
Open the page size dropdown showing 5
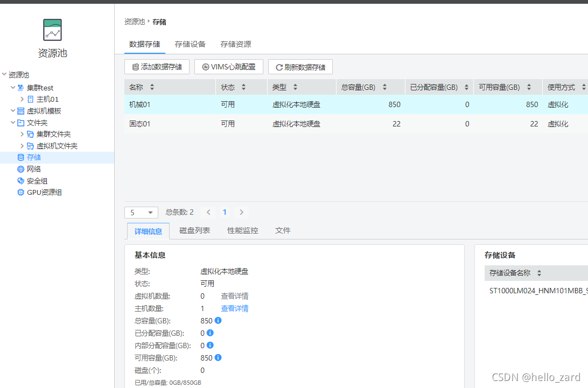coord(141,213)
